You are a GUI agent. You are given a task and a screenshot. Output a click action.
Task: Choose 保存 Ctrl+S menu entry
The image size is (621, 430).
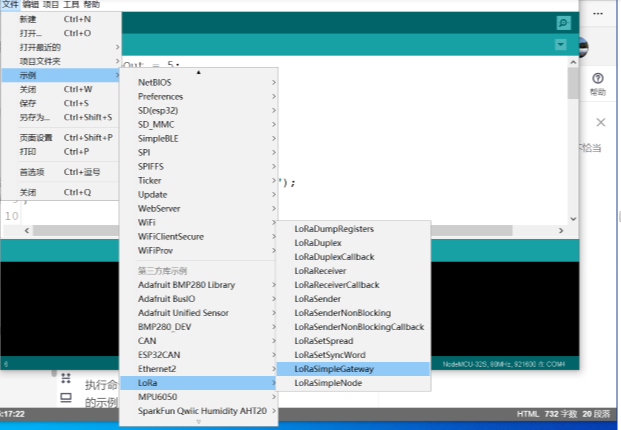tap(61, 103)
